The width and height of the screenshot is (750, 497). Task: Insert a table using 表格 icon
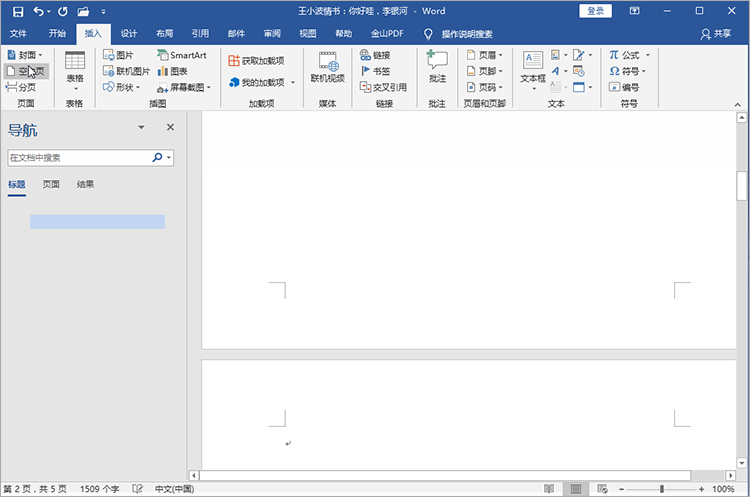[75, 67]
